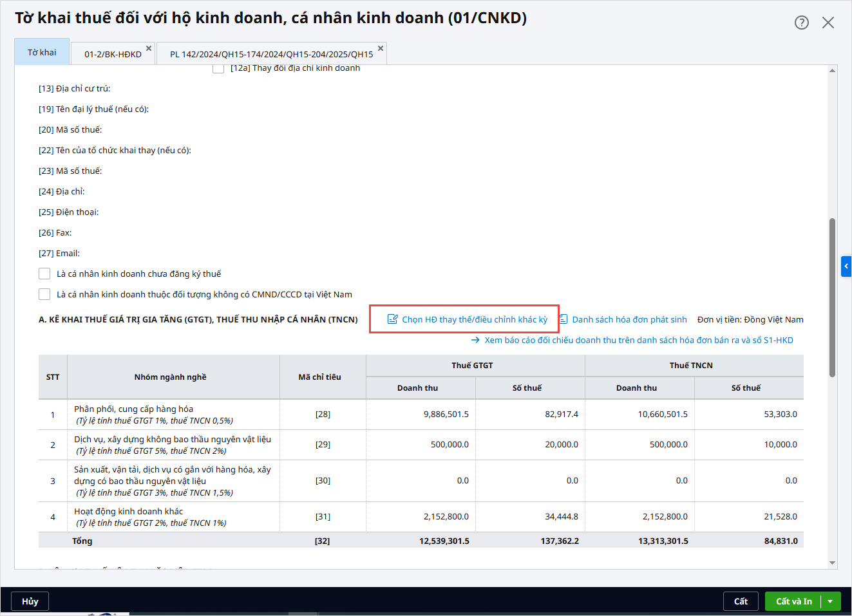Viewport: 852px width, 616px height.
Task: Check cá nhân kinh doanh chưa đăng ký thuế
Action: click(44, 274)
